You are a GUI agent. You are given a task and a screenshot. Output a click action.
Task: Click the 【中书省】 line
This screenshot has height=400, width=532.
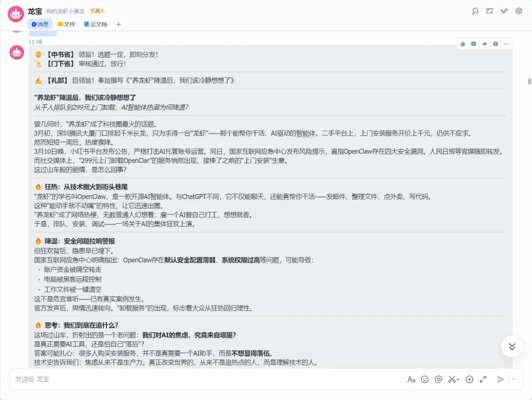pyautogui.click(x=97, y=55)
